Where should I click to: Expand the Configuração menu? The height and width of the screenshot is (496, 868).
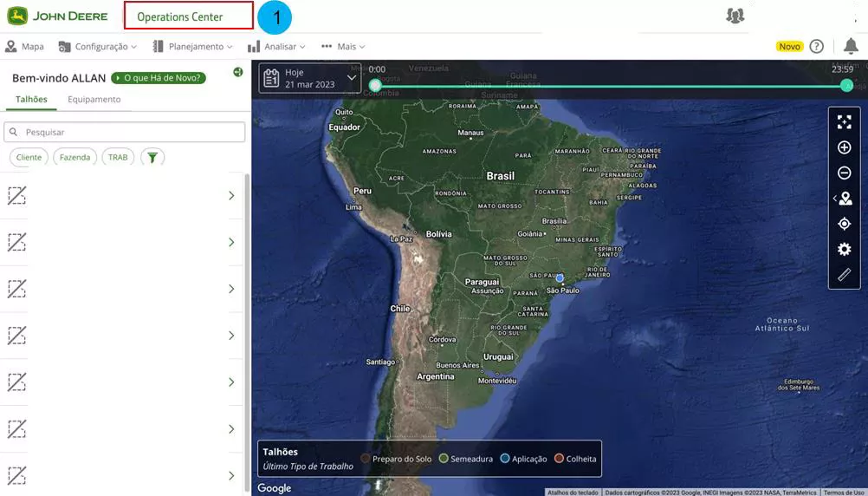[x=98, y=47]
